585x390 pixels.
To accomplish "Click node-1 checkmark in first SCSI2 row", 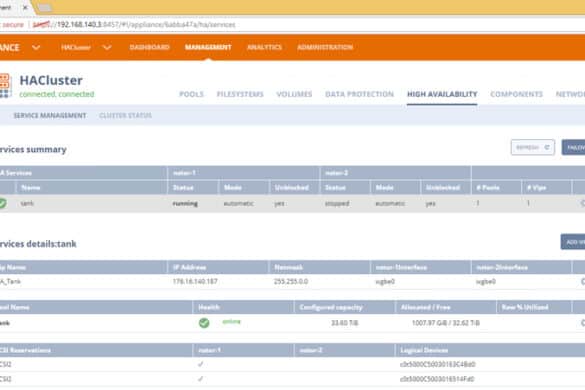I will 200,364.
